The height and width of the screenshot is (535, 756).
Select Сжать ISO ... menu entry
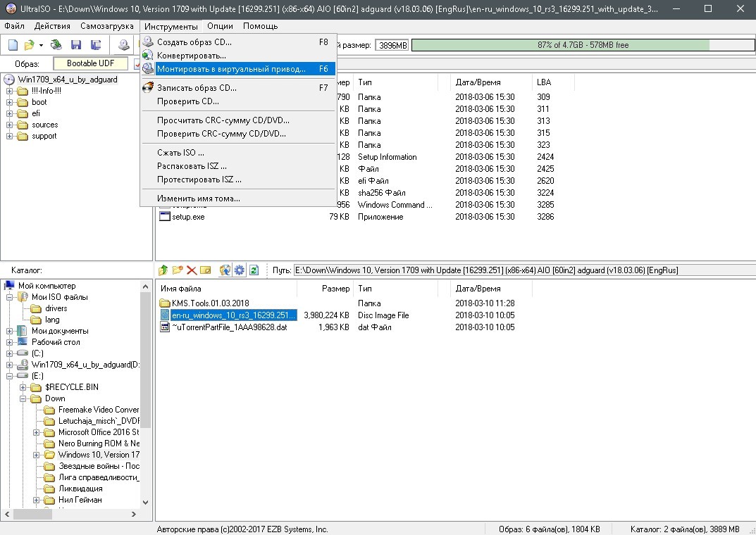pyautogui.click(x=238, y=153)
